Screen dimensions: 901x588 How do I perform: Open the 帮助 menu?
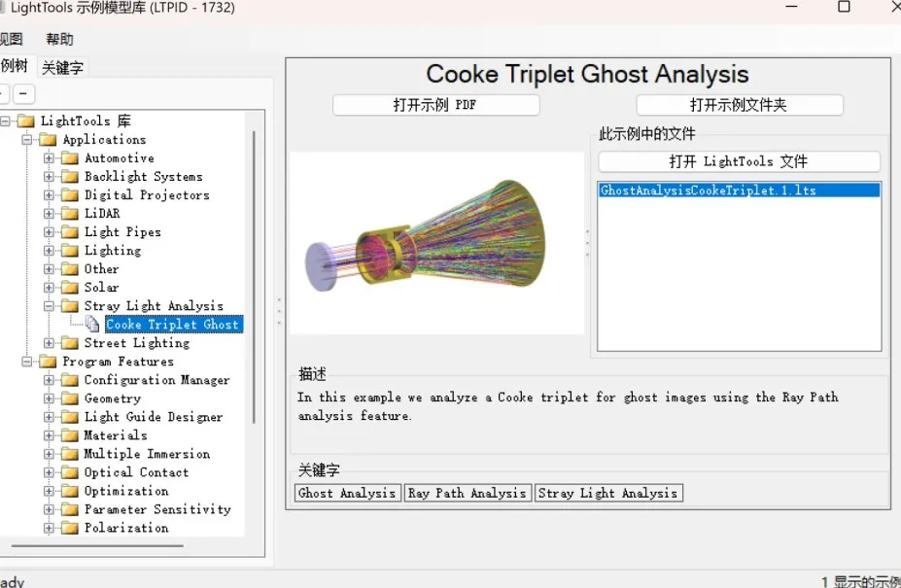59,40
